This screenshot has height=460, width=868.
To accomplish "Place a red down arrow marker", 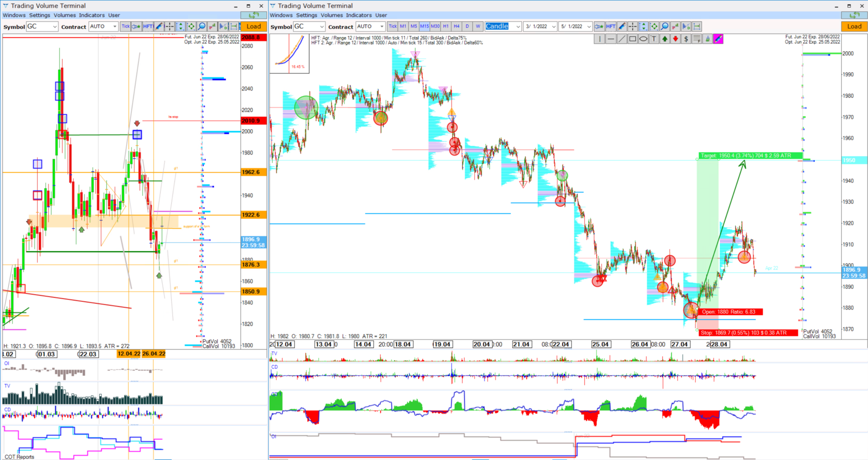I will tap(675, 39).
